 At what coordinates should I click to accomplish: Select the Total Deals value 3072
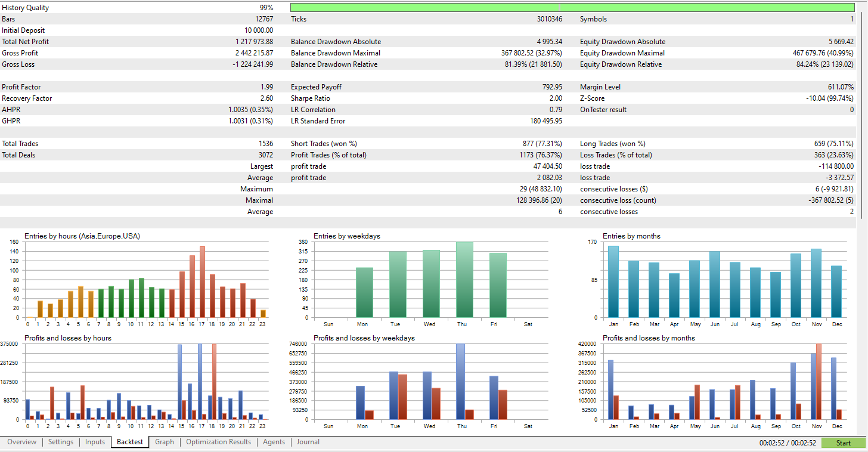pos(266,155)
